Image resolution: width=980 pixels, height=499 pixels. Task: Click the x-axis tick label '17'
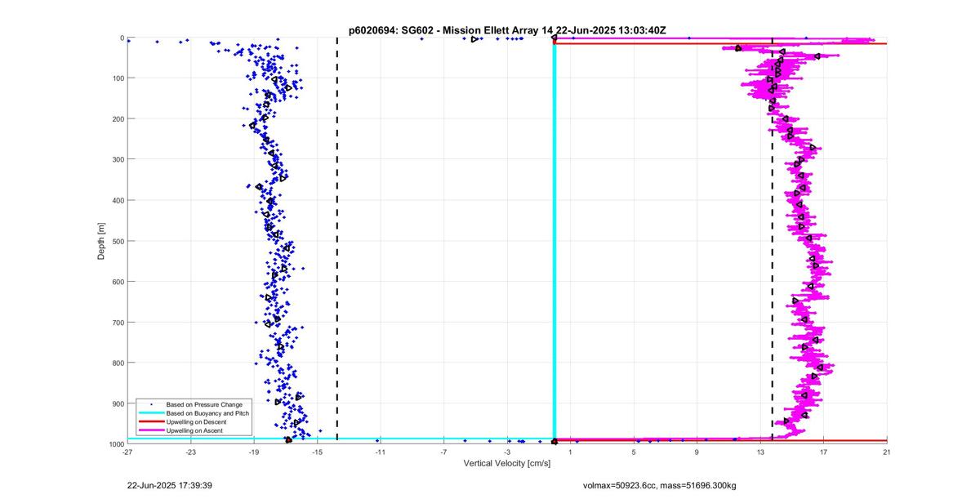coord(823,452)
